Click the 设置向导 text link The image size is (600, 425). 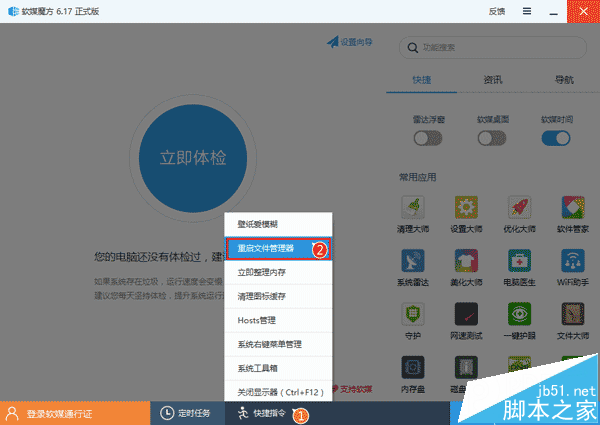pyautogui.click(x=356, y=42)
